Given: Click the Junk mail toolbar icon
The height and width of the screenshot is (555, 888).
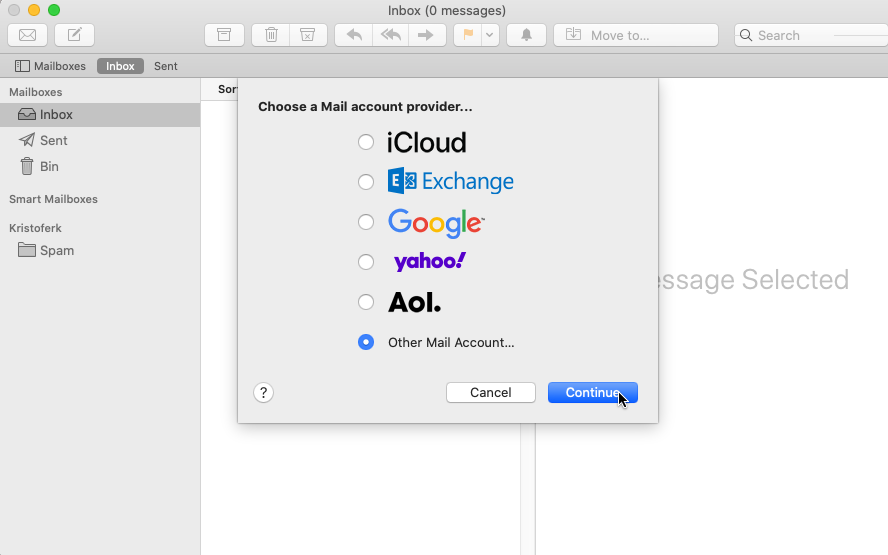Looking at the screenshot, I should pyautogui.click(x=308, y=35).
